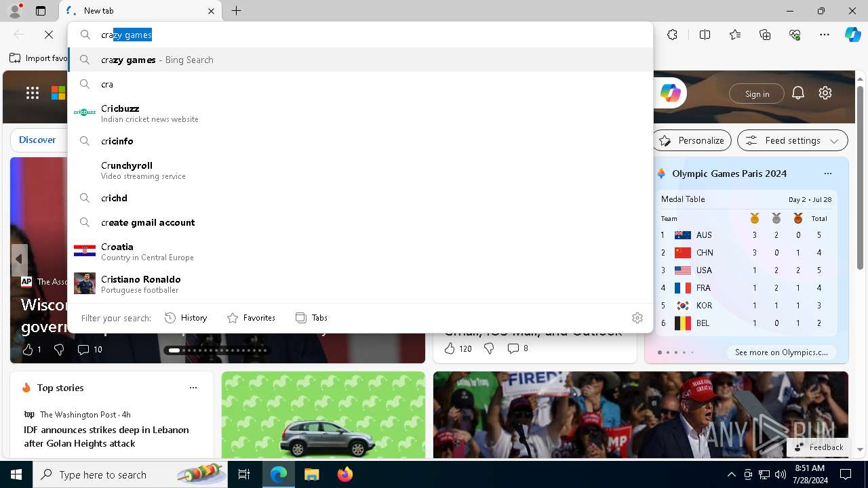Image resolution: width=868 pixels, height=488 pixels.
Task: Open Windows Start menu
Action: 16,474
